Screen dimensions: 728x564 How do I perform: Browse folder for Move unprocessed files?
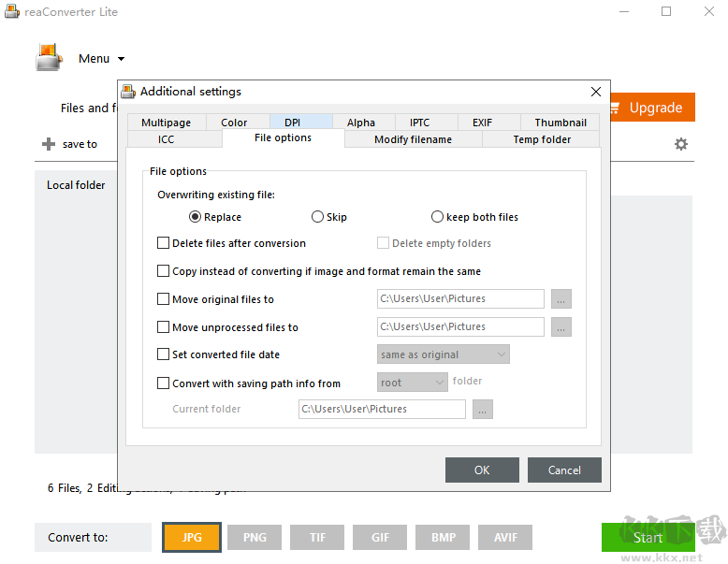(x=561, y=327)
